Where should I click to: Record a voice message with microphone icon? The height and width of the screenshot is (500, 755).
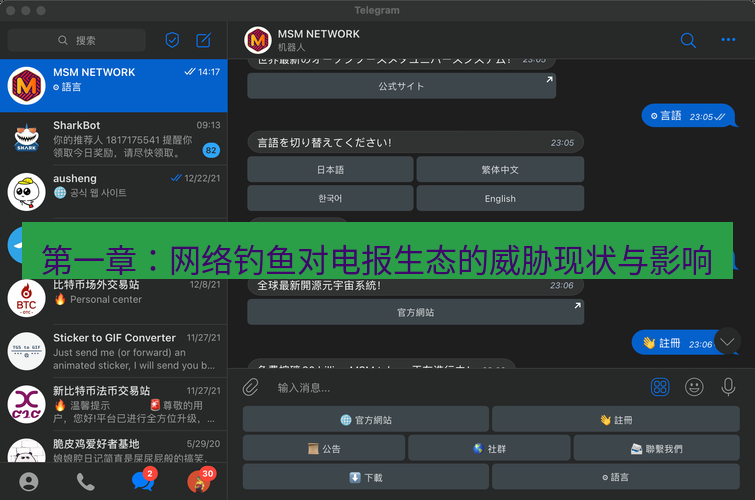point(728,387)
